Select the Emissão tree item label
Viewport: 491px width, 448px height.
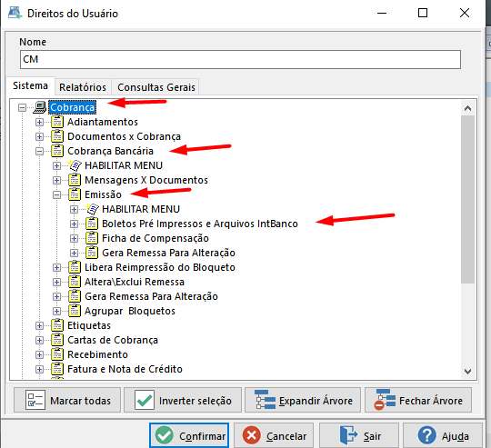[103, 194]
